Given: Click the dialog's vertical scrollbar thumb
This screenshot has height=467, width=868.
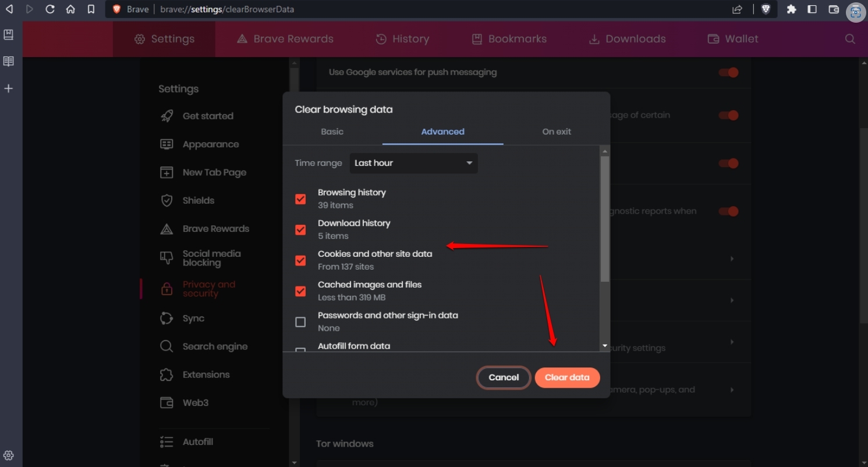Looking at the screenshot, I should (x=605, y=219).
